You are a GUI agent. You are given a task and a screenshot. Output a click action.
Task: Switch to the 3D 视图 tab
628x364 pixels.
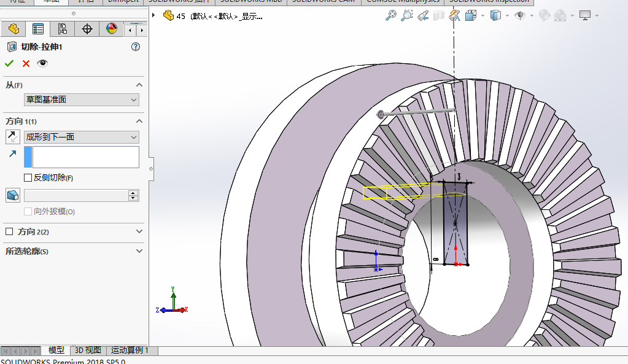pyautogui.click(x=88, y=350)
